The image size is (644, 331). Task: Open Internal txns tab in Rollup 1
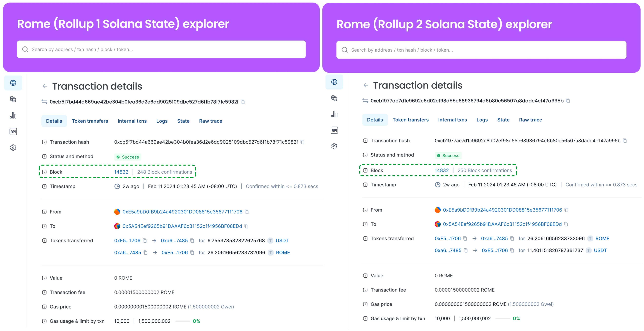(132, 121)
